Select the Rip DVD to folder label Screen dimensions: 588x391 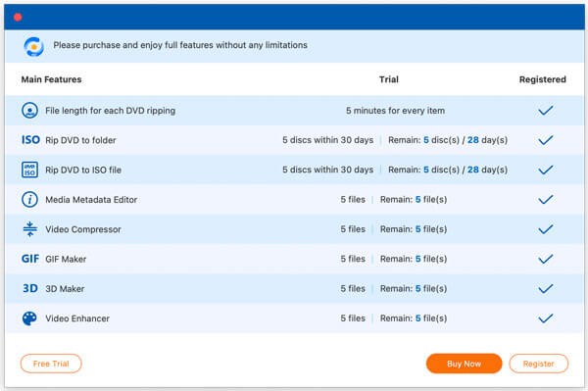click(x=80, y=140)
